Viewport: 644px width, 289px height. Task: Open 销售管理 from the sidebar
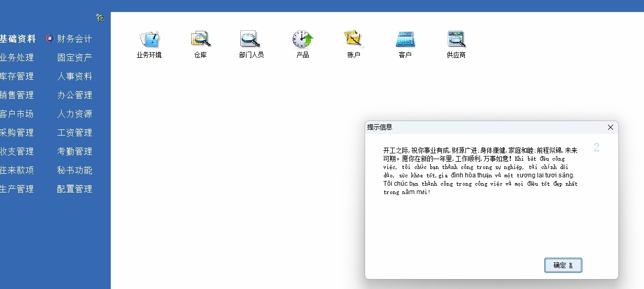[17, 95]
